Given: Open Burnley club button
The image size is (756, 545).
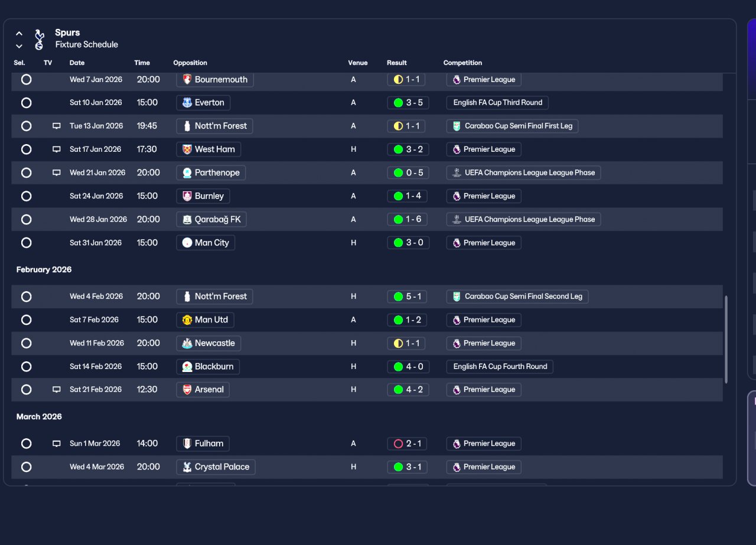Looking at the screenshot, I should click(203, 196).
